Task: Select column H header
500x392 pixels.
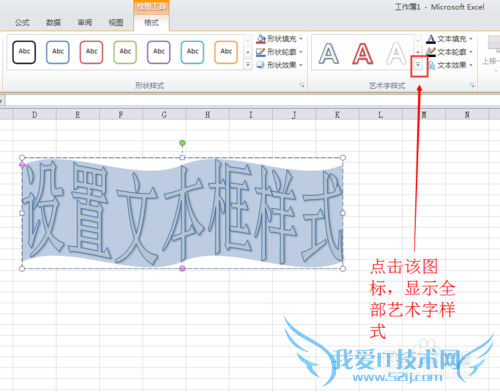Action: [x=208, y=115]
